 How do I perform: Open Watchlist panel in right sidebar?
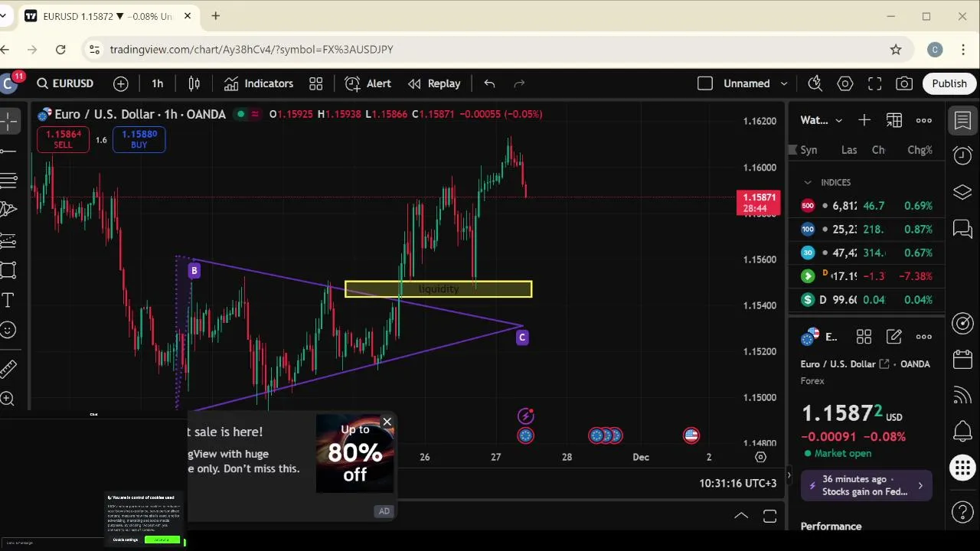coord(962,121)
